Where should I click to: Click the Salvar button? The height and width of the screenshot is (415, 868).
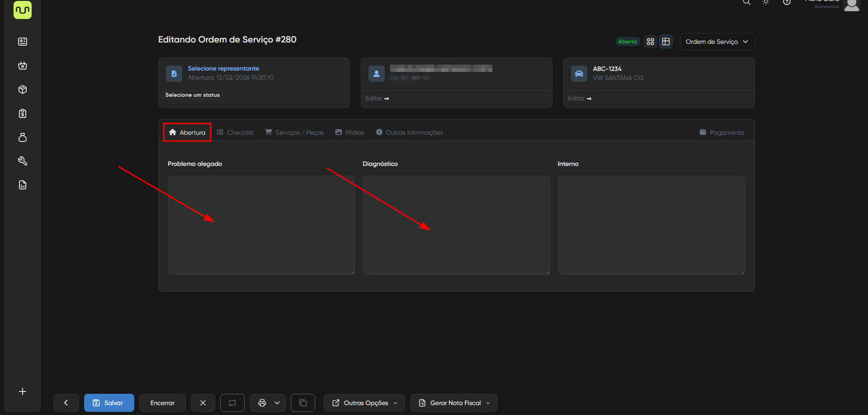coord(109,403)
